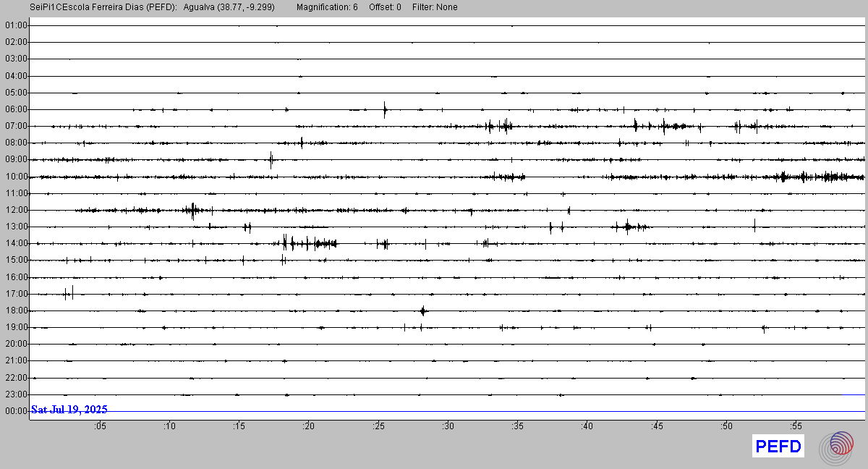Click the Filter: None header text
Image resolution: width=868 pixels, height=469 pixels.
(435, 7)
